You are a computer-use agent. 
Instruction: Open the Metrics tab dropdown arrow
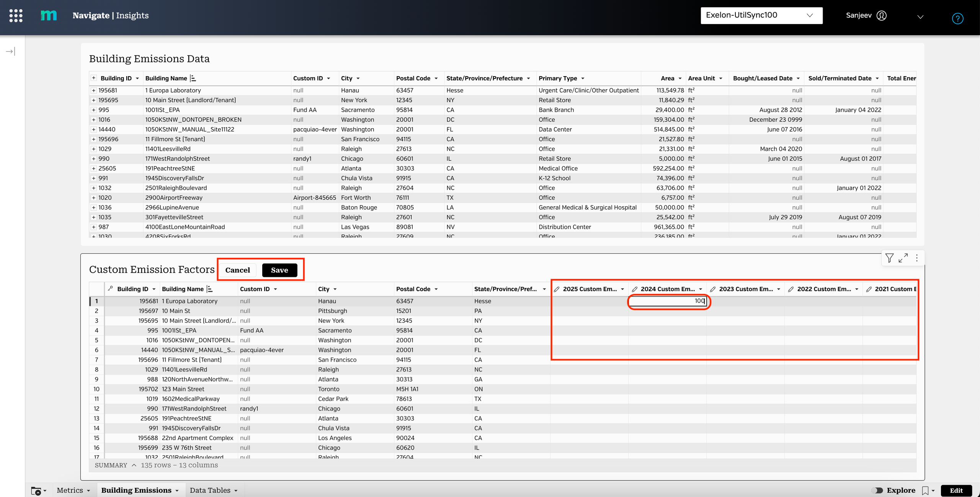pyautogui.click(x=88, y=491)
